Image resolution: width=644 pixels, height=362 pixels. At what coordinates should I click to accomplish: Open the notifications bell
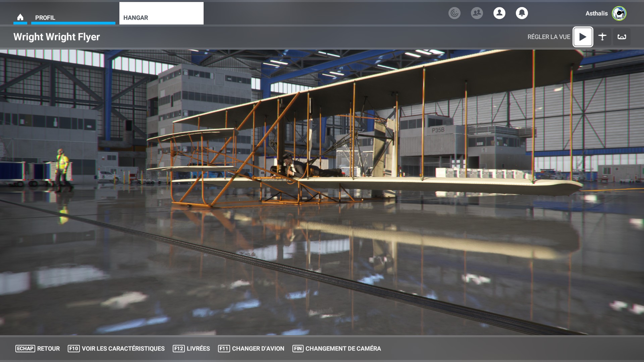[x=522, y=13]
